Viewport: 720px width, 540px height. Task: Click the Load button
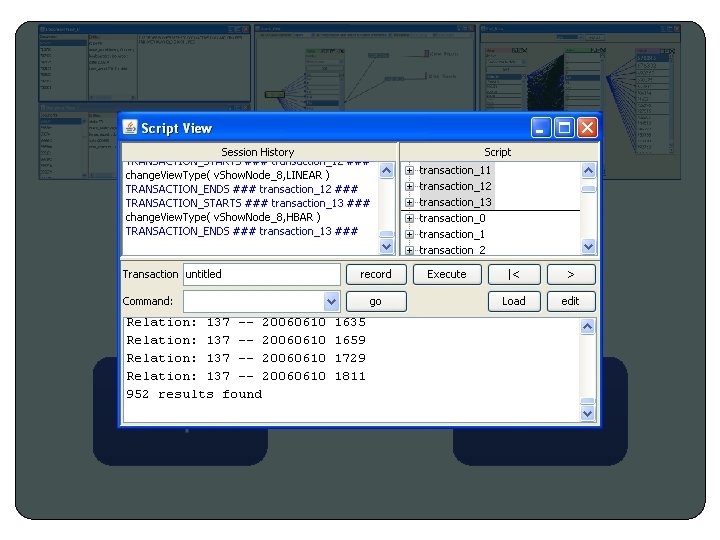click(x=514, y=302)
